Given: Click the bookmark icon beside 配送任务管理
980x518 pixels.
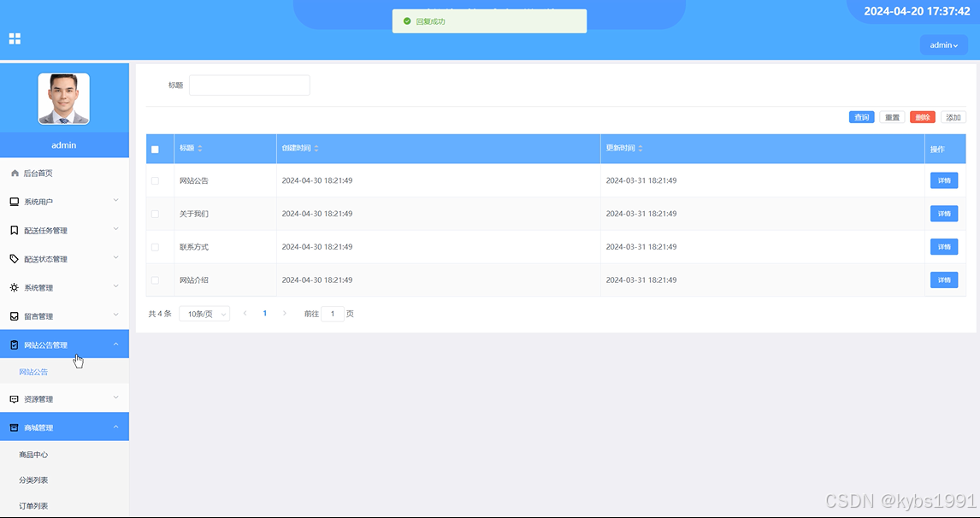Looking at the screenshot, I should 15,231.
